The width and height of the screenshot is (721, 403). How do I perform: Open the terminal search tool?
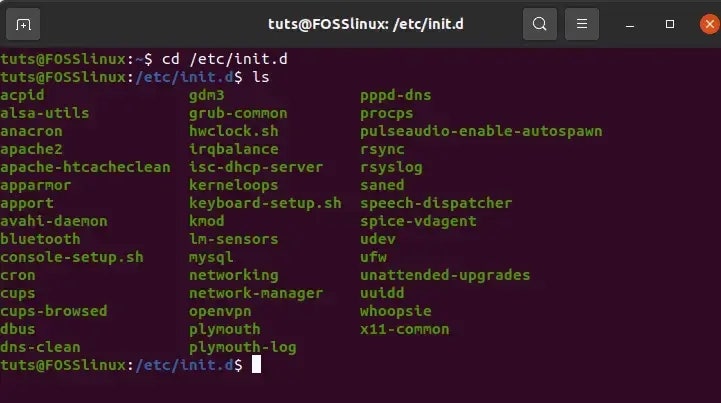pyautogui.click(x=540, y=24)
